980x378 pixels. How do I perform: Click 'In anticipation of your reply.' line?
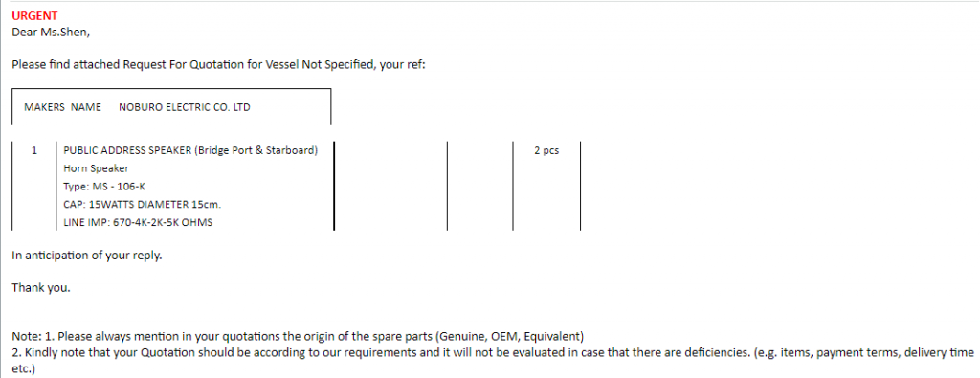(x=87, y=256)
